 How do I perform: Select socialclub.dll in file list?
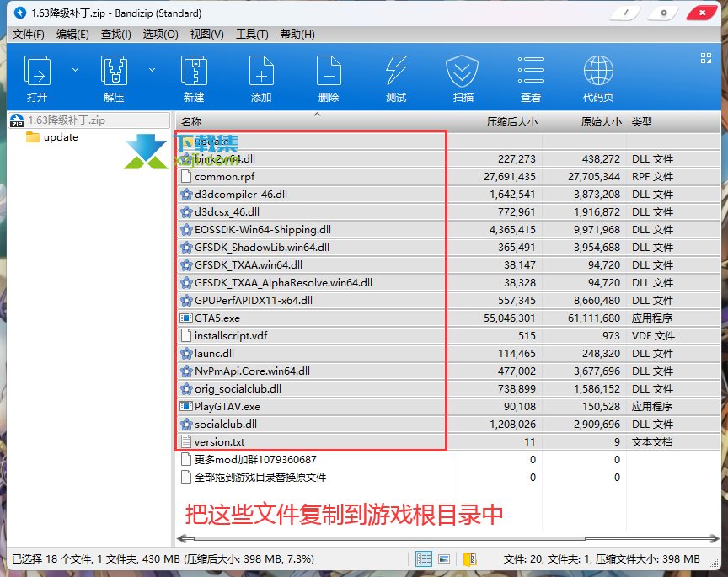click(x=448, y=424)
